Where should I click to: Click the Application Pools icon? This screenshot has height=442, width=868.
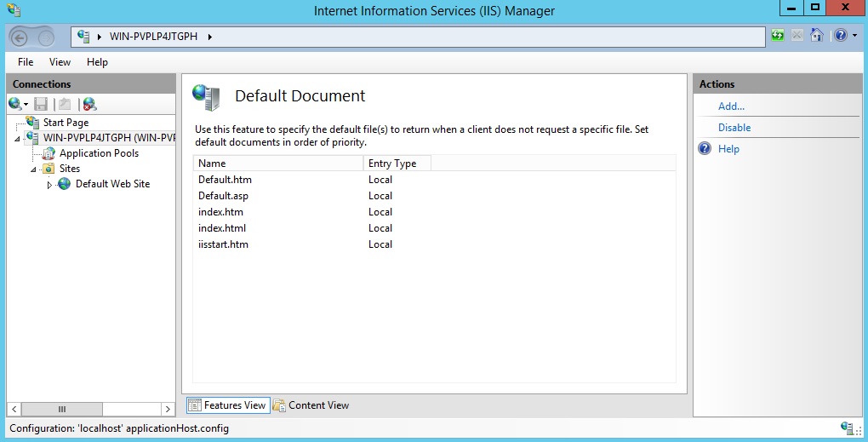49,153
